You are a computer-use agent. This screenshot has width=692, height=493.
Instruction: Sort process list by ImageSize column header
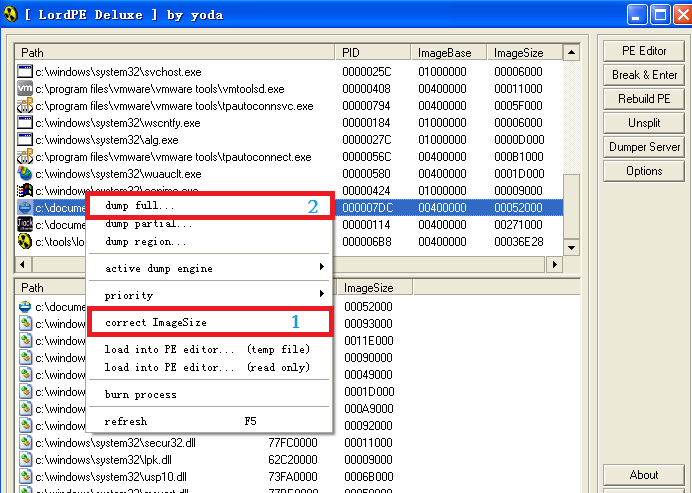click(525, 53)
